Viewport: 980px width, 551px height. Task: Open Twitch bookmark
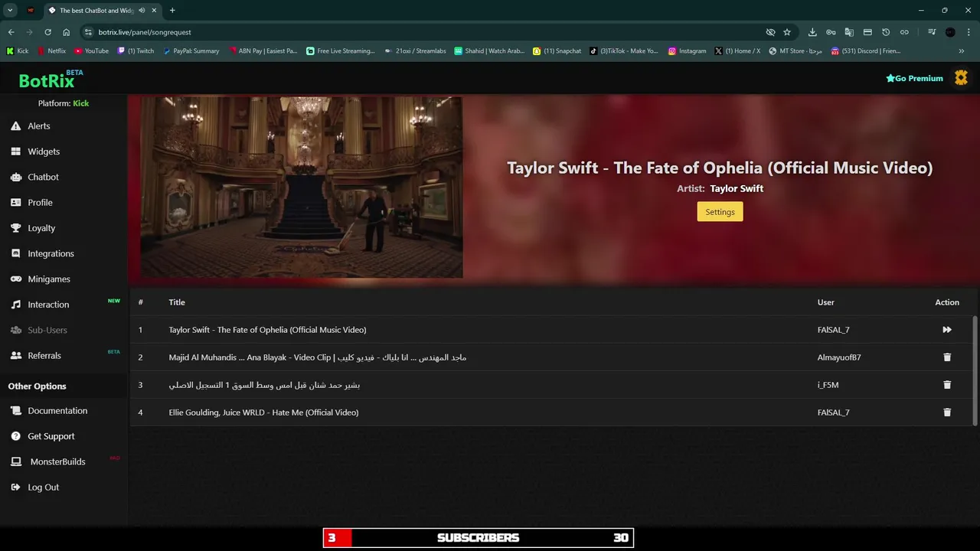tap(136, 51)
